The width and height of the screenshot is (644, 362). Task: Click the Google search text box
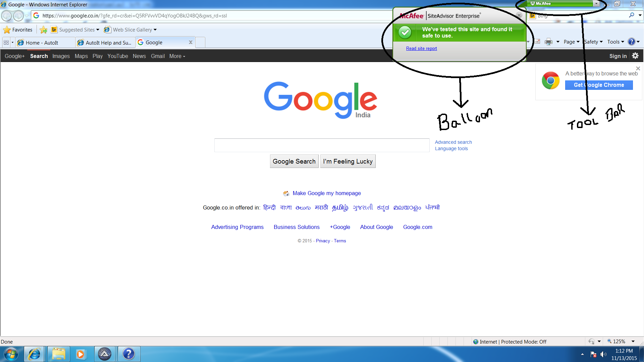point(322,145)
